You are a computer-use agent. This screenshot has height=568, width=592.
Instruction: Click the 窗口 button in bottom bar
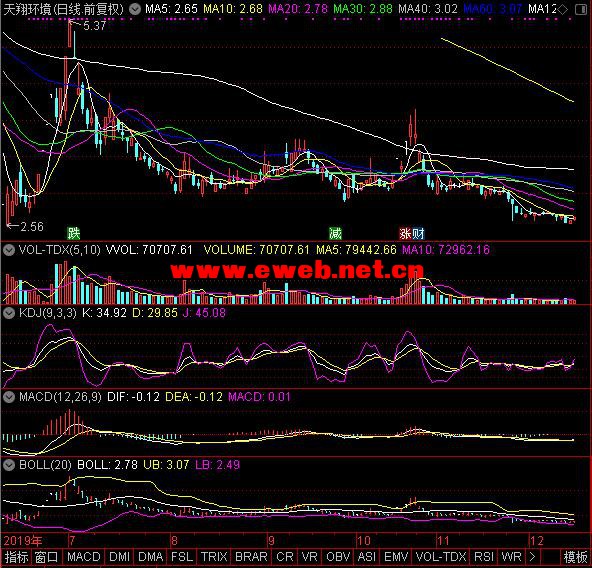[x=46, y=557]
